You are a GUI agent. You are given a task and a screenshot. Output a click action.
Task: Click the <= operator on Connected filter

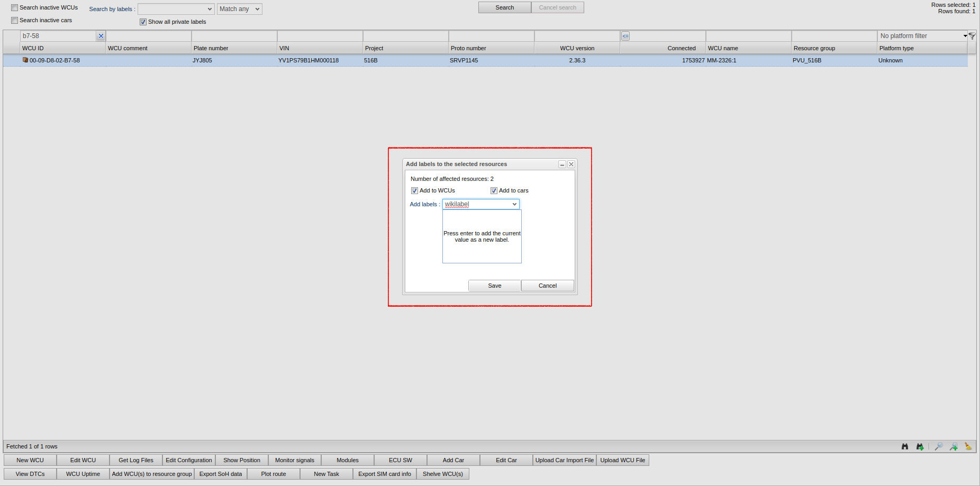click(x=625, y=36)
